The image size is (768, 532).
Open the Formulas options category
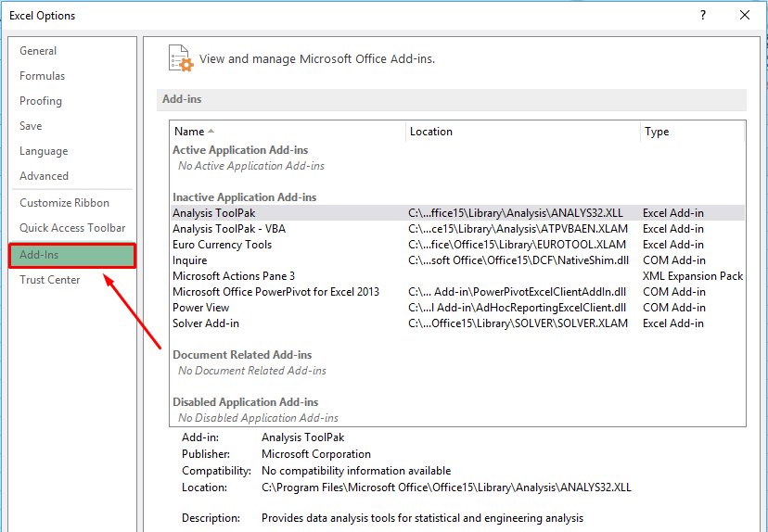pyautogui.click(x=42, y=76)
